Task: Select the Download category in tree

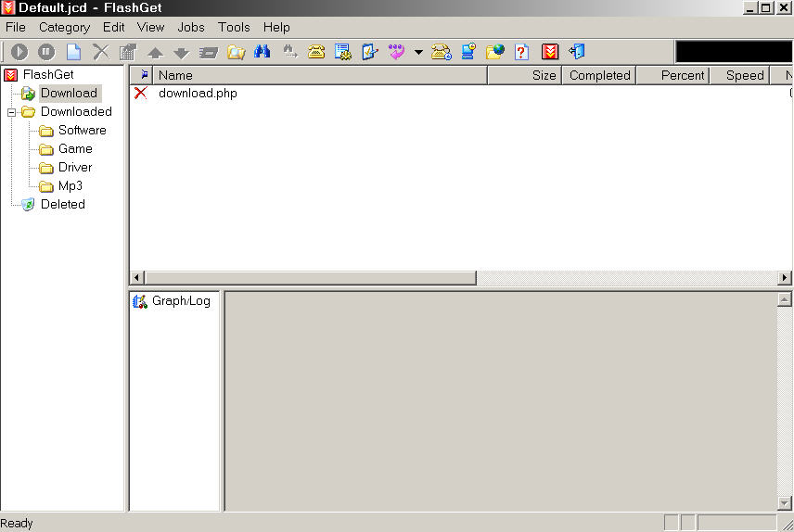Action: coord(69,93)
